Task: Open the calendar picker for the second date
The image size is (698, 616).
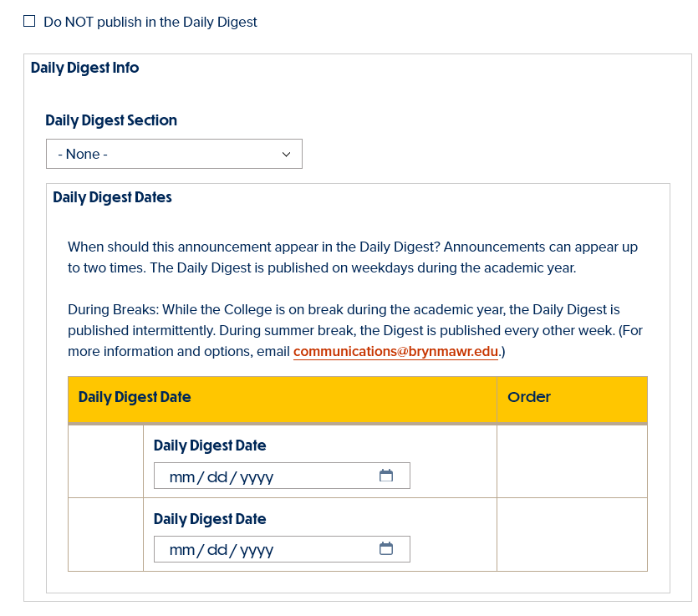Action: click(385, 548)
